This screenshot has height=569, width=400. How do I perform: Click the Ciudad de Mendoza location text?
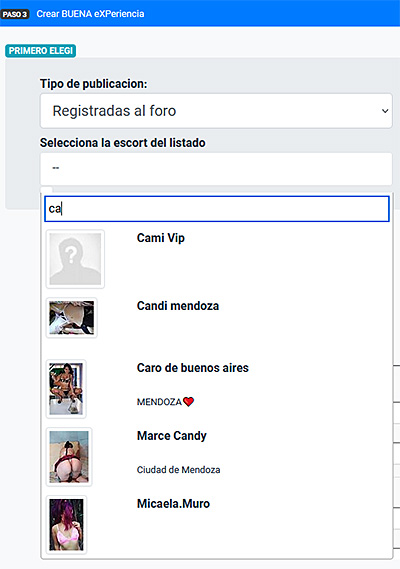click(178, 470)
